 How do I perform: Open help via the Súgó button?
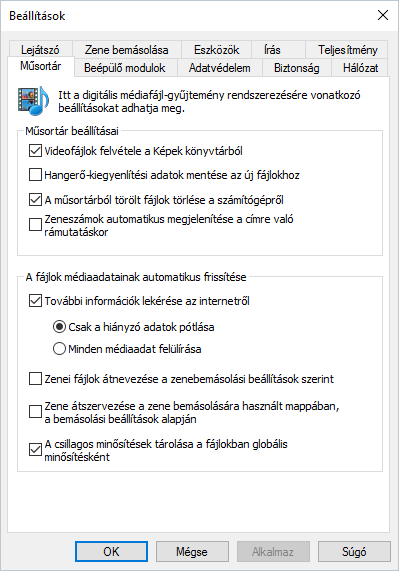click(x=354, y=551)
